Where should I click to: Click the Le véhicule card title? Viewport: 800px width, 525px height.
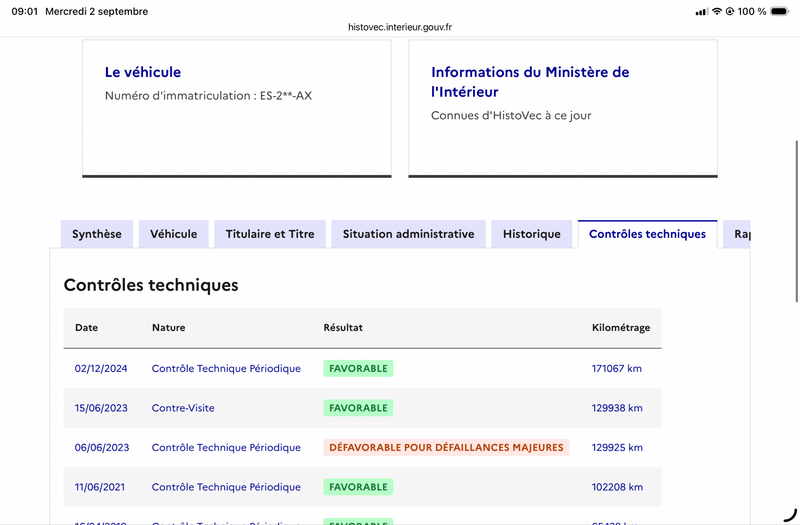(143, 72)
